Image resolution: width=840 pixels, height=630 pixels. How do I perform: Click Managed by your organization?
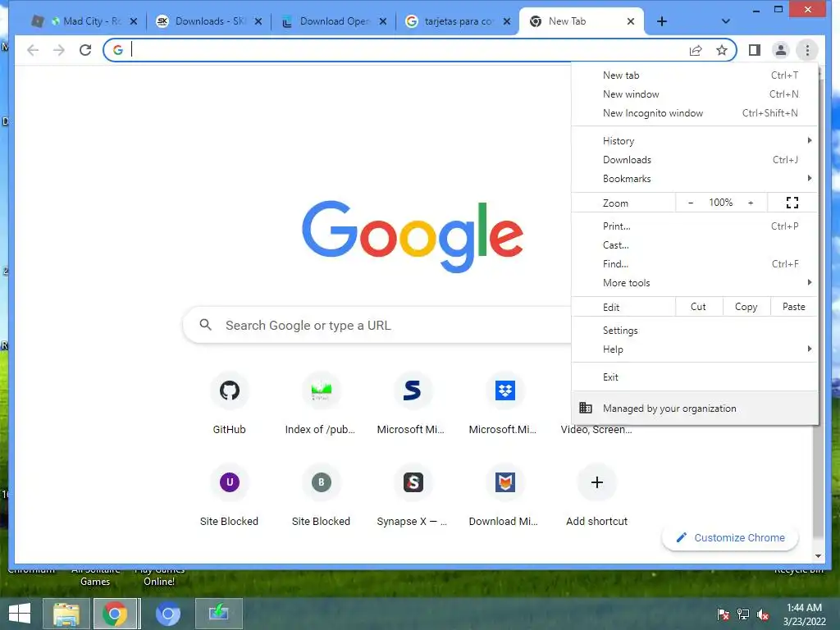click(x=694, y=409)
